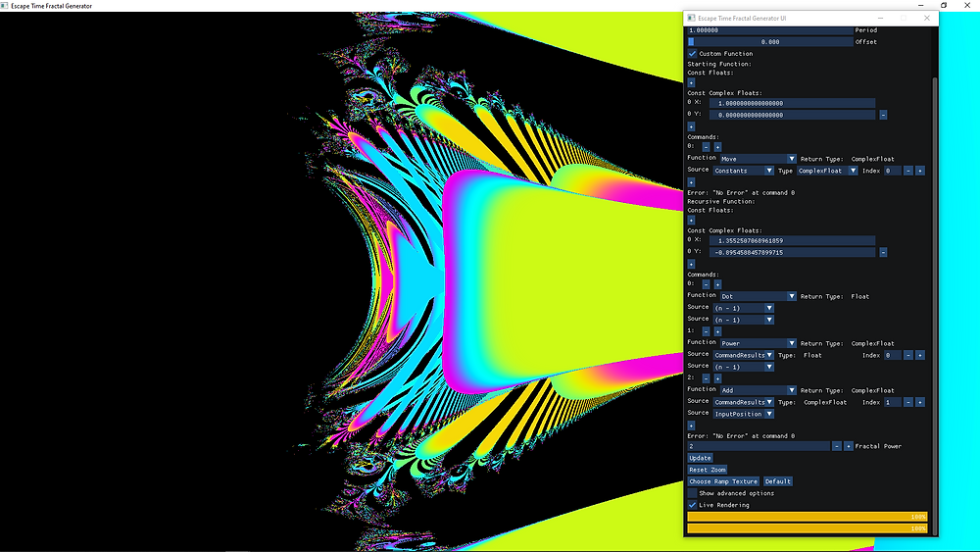Remove the complex constant beside -0.8954588457899715
This screenshot has width=980, height=552.
click(x=883, y=253)
